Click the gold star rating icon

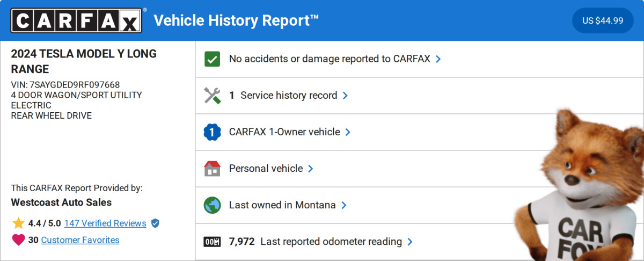click(x=18, y=223)
